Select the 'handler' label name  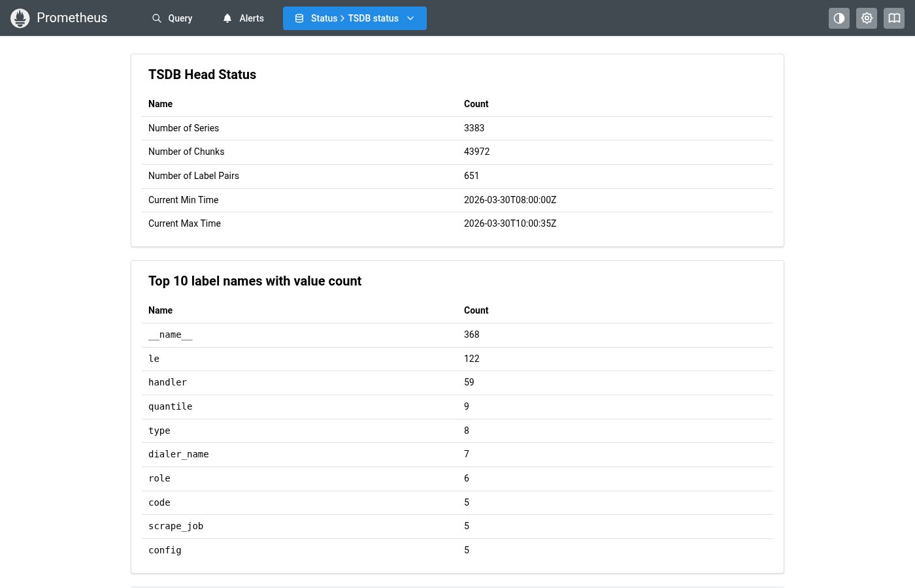pyautogui.click(x=167, y=382)
